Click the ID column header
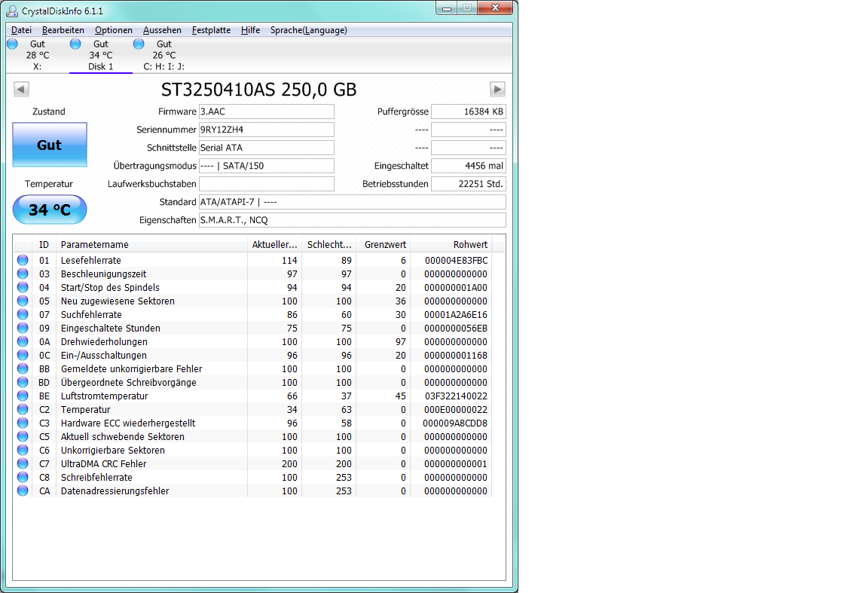The image size is (868, 593). tap(44, 244)
